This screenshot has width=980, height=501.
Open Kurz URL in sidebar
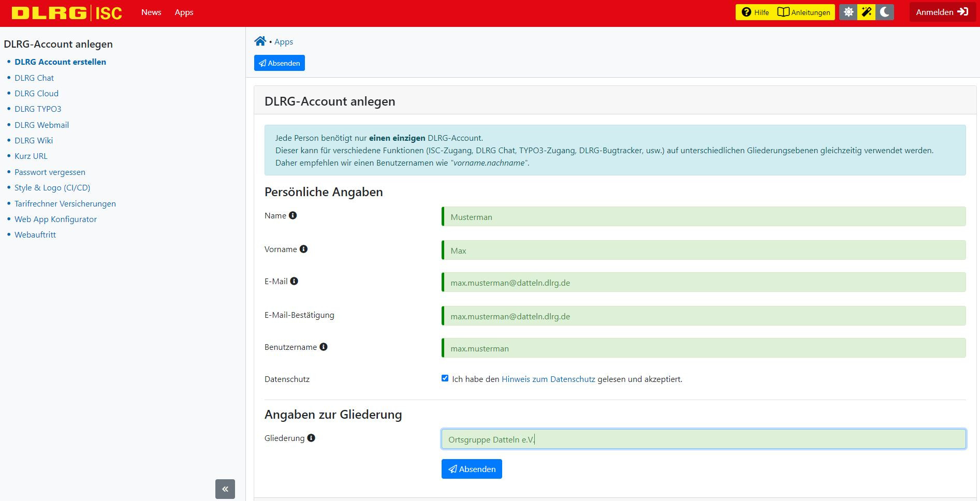tap(31, 156)
